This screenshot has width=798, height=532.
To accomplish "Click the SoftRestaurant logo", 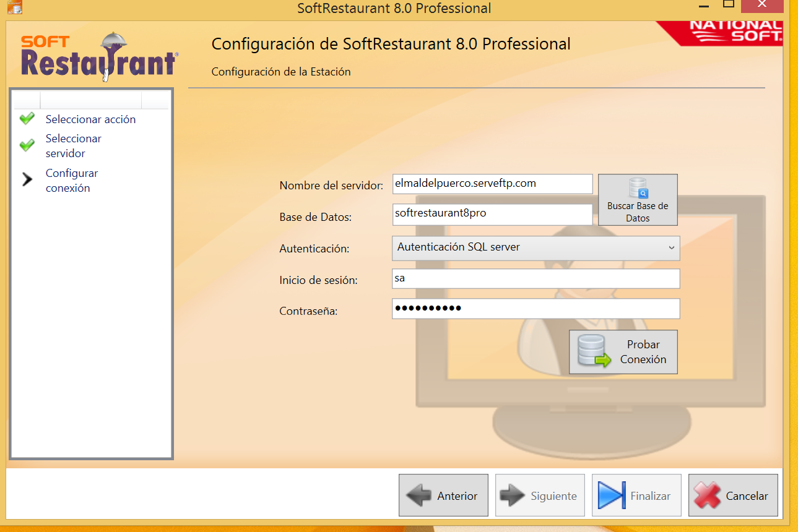I will tap(99, 58).
